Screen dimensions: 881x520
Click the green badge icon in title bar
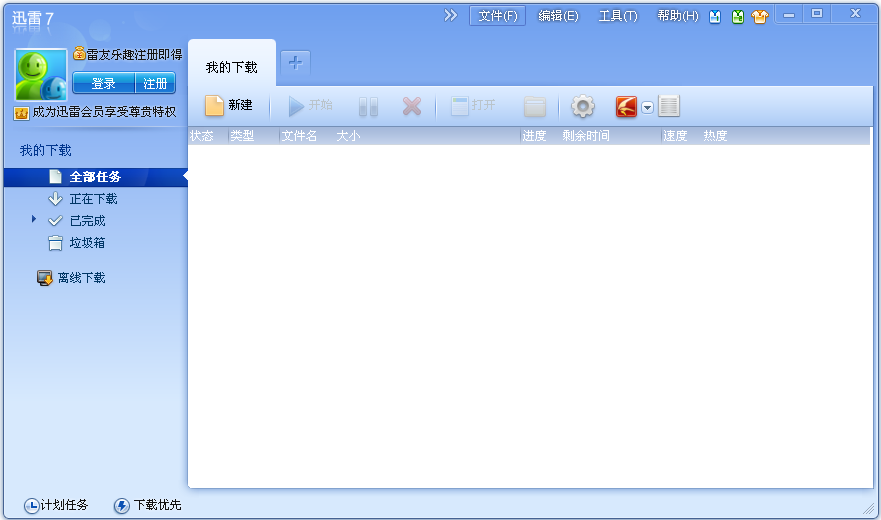click(738, 17)
